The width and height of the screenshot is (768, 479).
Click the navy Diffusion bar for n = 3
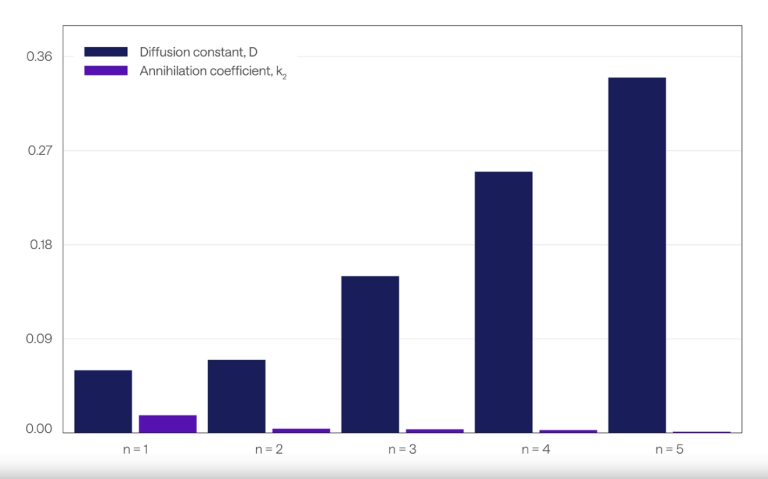pos(370,355)
